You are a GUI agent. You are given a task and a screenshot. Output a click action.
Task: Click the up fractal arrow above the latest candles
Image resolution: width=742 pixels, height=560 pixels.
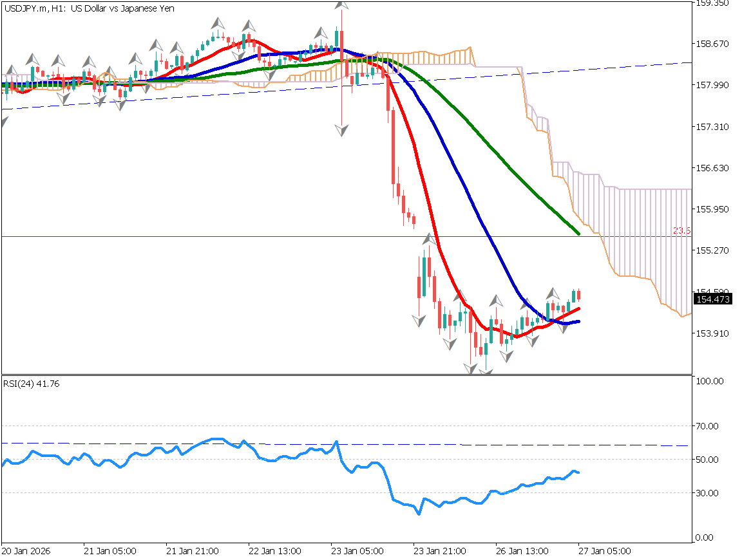(x=553, y=293)
